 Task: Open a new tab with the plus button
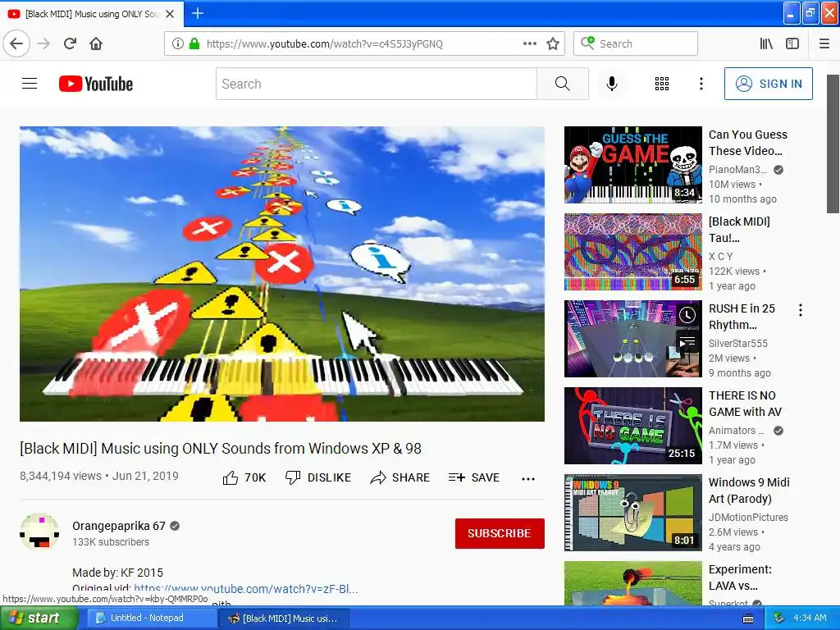point(197,13)
